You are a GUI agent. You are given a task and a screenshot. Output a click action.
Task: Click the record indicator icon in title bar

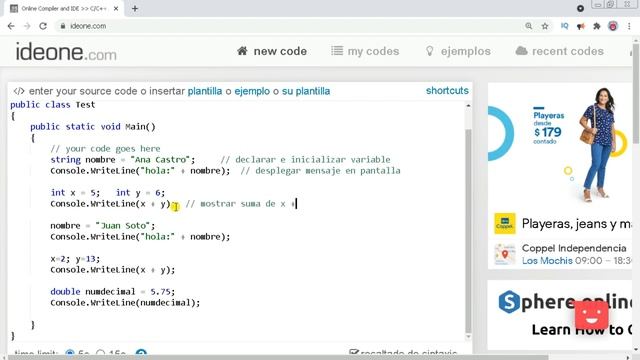click(580, 8)
